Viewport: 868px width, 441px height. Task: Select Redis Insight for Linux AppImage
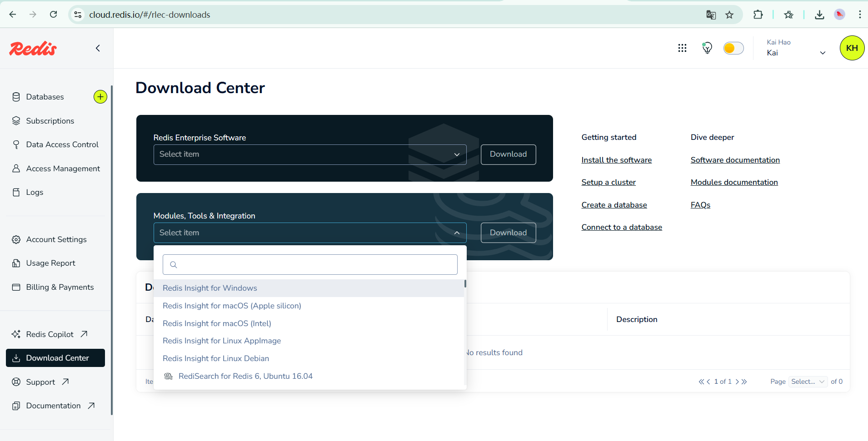(309, 341)
